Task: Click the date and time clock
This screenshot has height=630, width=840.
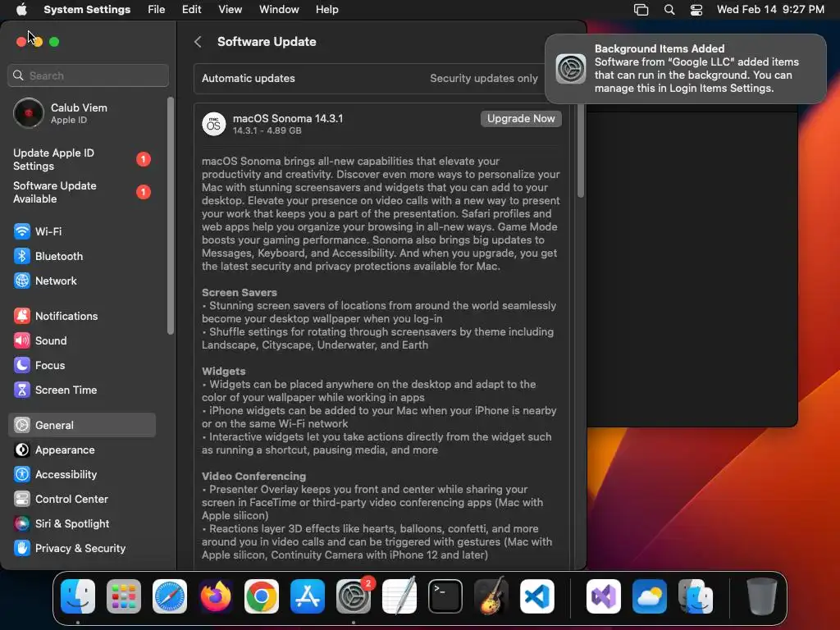Action: pos(770,10)
